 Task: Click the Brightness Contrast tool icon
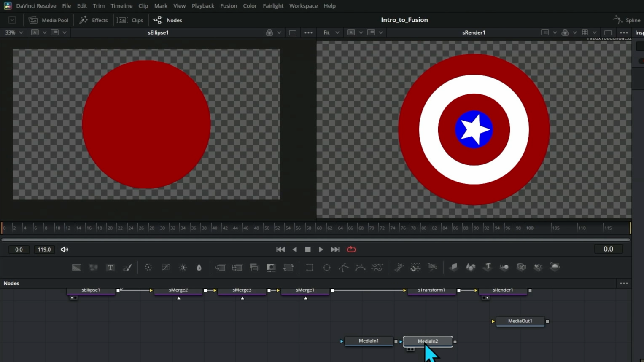pos(183,268)
